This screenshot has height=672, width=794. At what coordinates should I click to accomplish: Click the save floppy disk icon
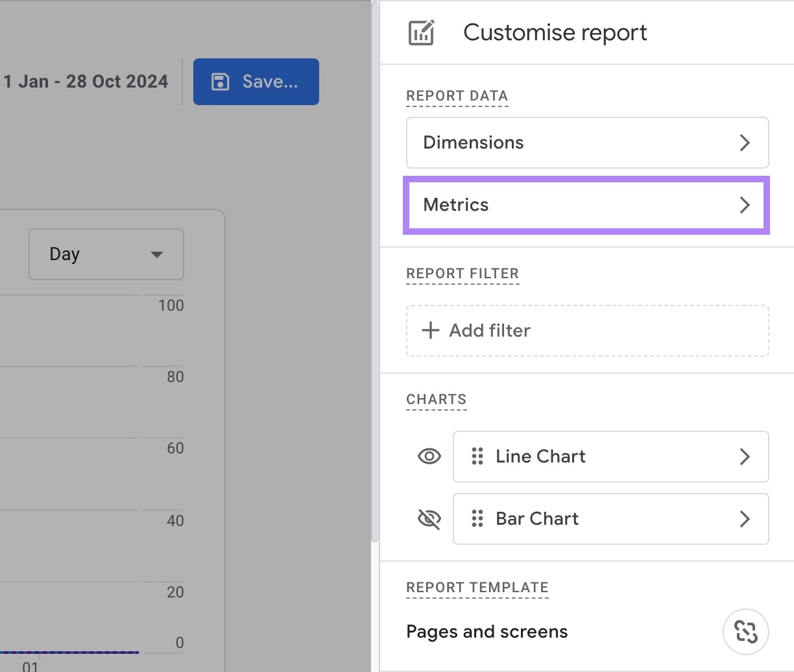coord(220,81)
